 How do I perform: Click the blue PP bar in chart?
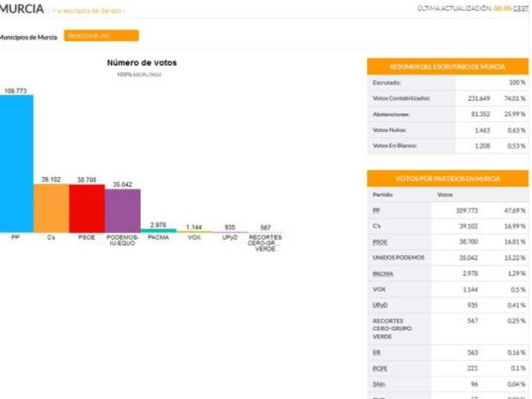tap(16, 164)
